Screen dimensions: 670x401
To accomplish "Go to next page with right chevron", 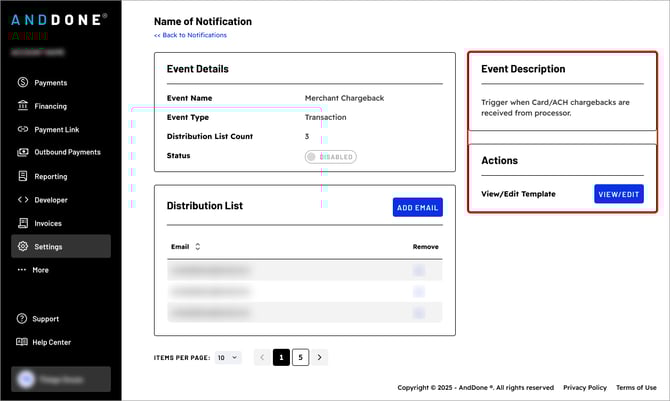I will coord(320,357).
